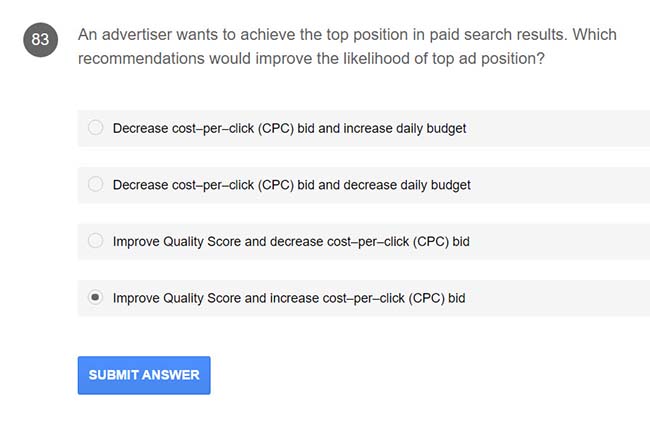The height and width of the screenshot is (423, 650).
Task: Click the Submit Answer button
Action: [x=144, y=375]
